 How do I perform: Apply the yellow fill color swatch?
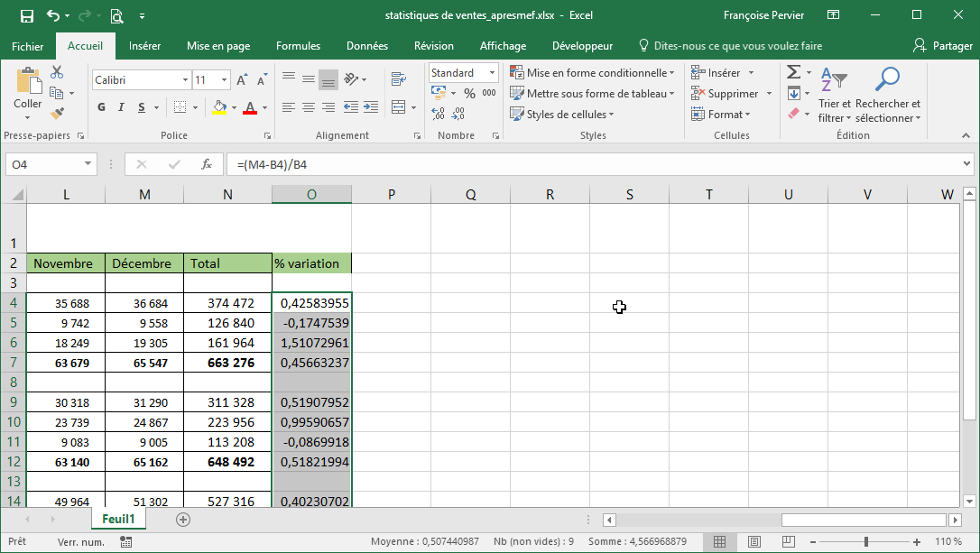219,108
